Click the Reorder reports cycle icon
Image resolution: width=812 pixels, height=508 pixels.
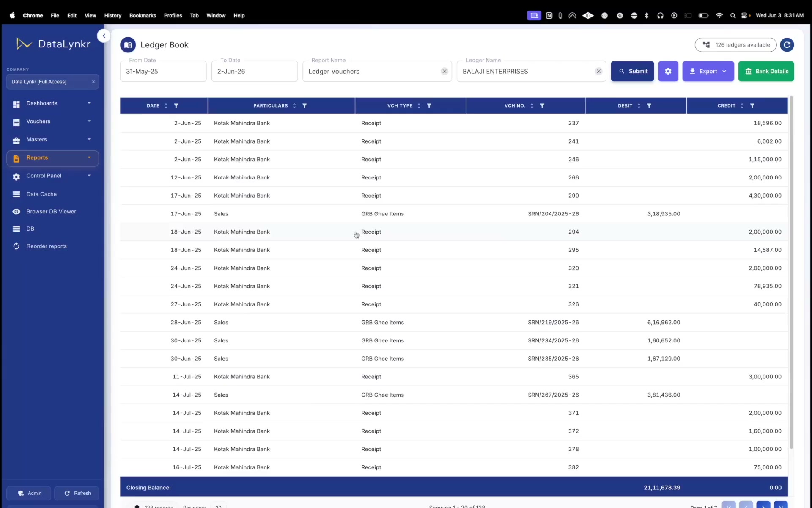pyautogui.click(x=16, y=246)
